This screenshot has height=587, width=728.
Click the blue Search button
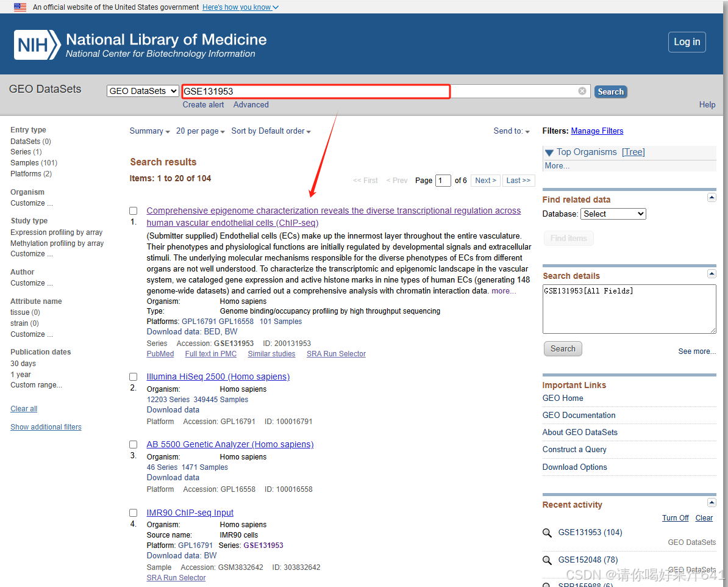click(610, 92)
